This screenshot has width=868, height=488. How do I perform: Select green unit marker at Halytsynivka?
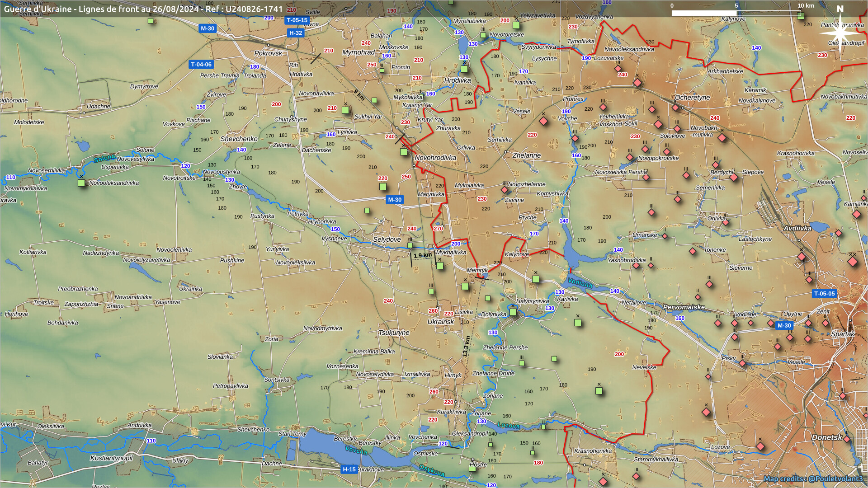click(513, 312)
